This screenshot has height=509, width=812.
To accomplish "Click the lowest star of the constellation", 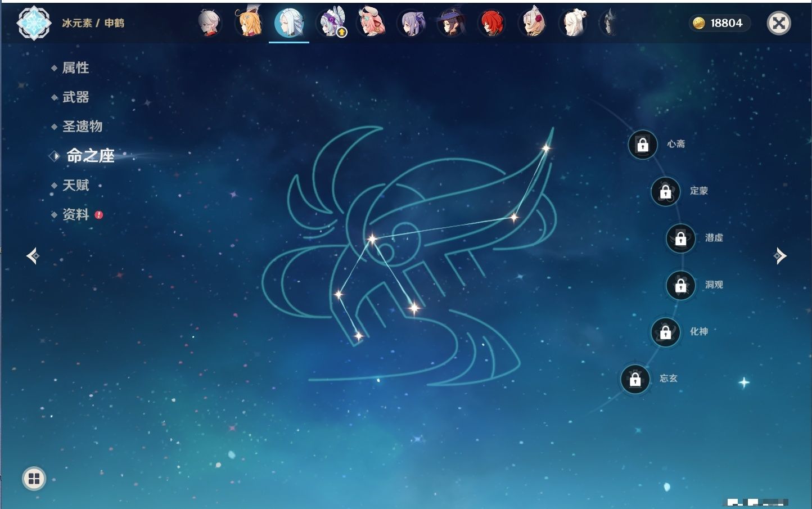I will pyautogui.click(x=358, y=336).
